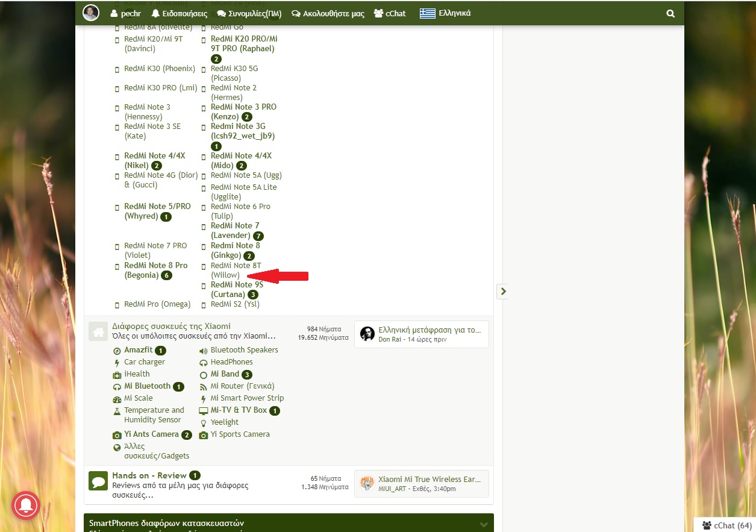Open RedMi Note 8T (Willow) subforum
Image resolution: width=756 pixels, height=532 pixels.
coord(236,270)
